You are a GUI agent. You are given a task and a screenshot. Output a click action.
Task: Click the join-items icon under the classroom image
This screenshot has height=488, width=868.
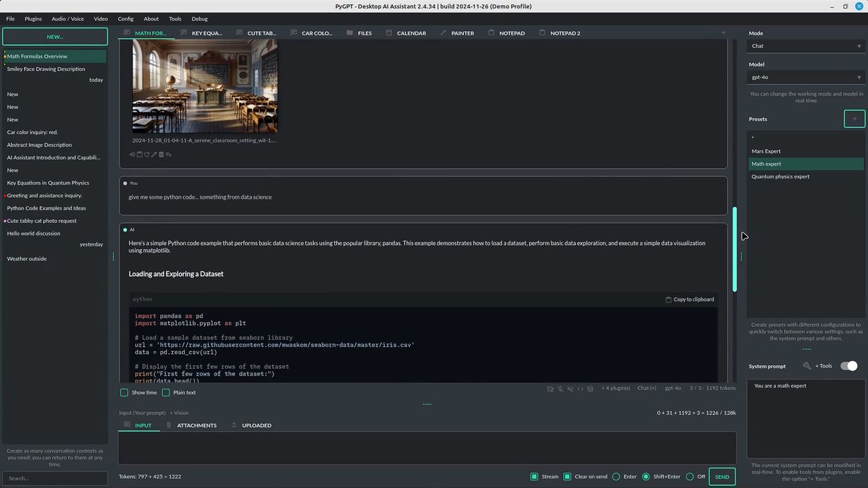(168, 154)
